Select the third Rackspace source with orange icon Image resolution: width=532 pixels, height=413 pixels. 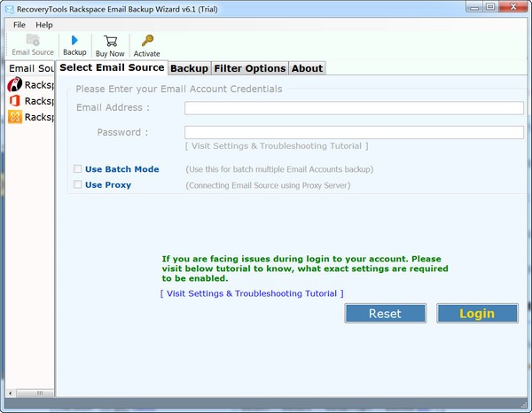pos(15,117)
